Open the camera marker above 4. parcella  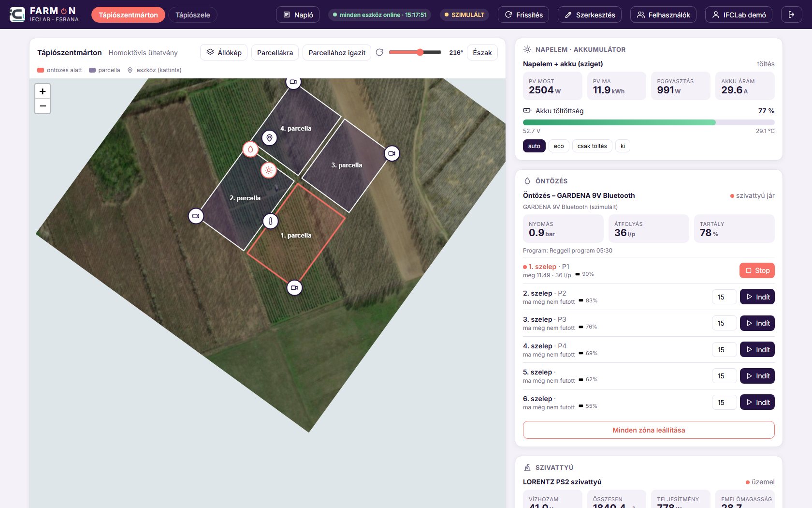tap(293, 82)
